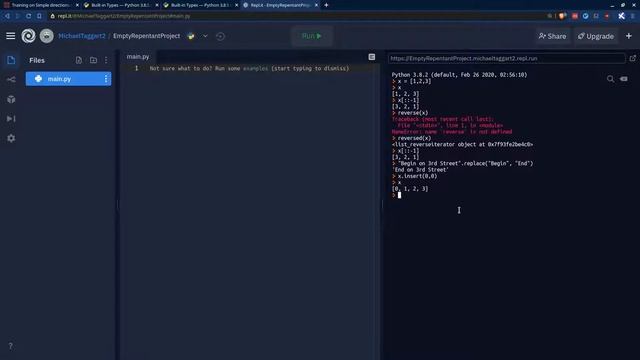Open the Version control sidebar icon
The height and width of the screenshot is (360, 640).
coord(11,80)
